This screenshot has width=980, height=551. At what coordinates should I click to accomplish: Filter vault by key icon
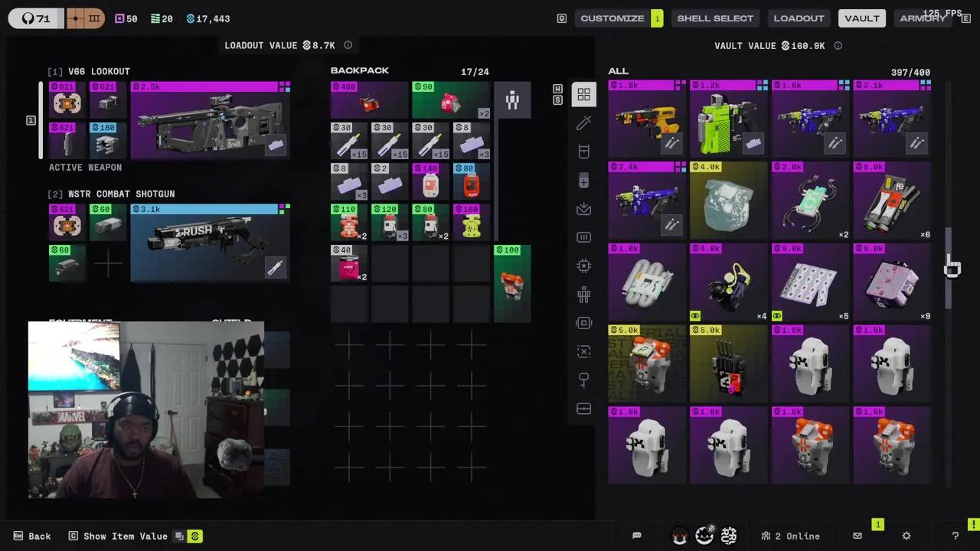583,380
